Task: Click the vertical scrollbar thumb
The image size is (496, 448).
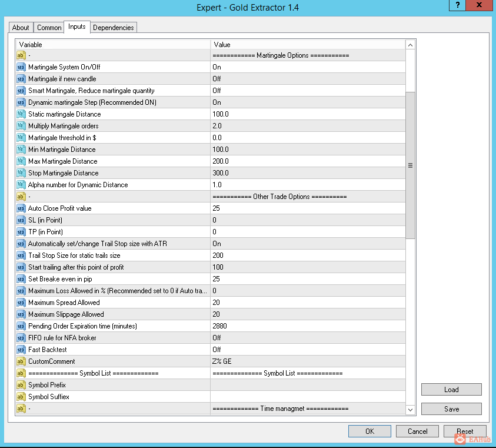Action: (x=410, y=165)
